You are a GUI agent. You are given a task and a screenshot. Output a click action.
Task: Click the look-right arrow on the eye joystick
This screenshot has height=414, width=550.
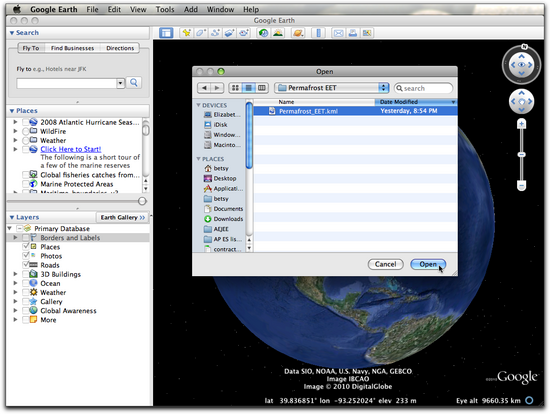530,65
